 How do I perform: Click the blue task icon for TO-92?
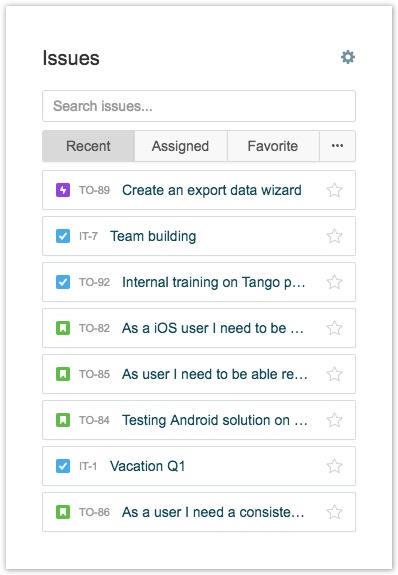coord(63,282)
